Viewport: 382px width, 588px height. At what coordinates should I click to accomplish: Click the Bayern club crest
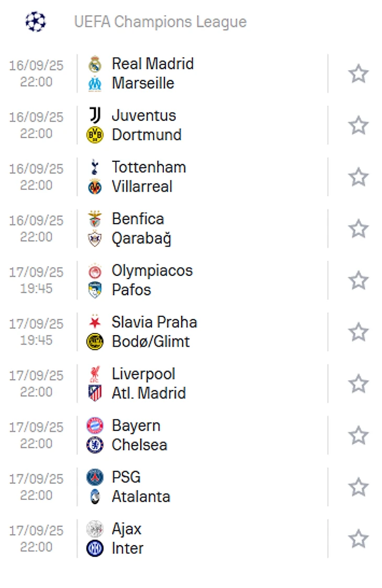click(x=95, y=426)
